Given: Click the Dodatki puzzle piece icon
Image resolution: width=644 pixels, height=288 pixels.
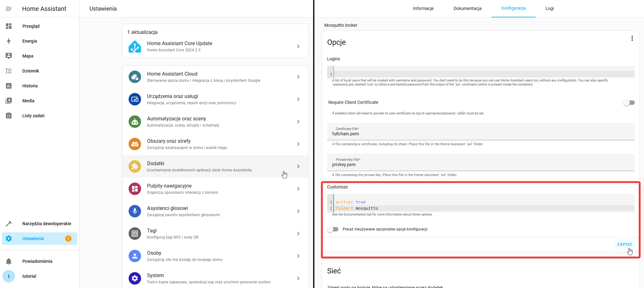Looking at the screenshot, I should 135,166.
